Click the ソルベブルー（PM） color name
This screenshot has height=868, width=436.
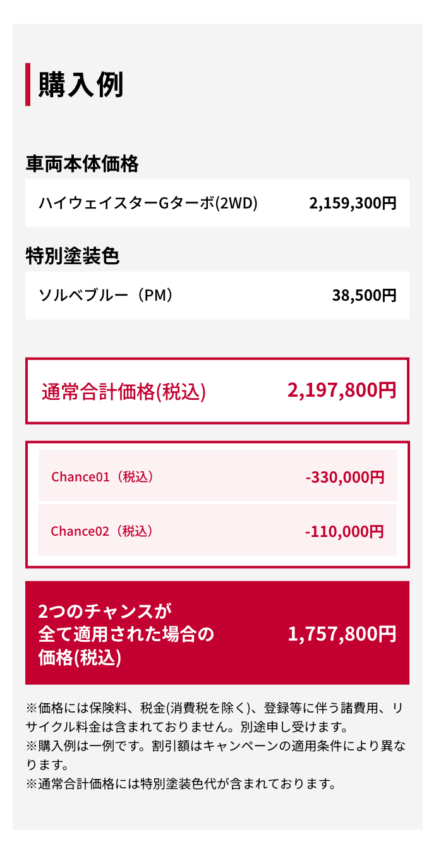[x=106, y=296]
